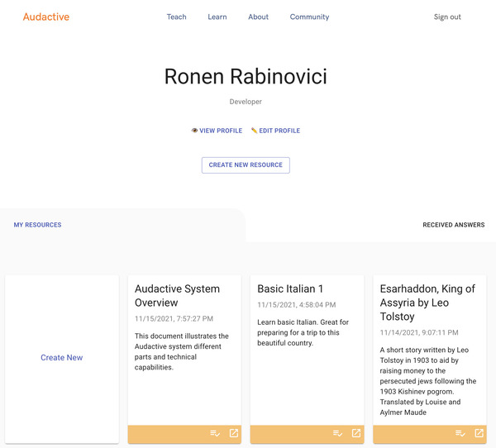Image resolution: width=496 pixels, height=448 pixels.
Task: Click the 11/15/2021, 7:57:27 PM timestamp
Action: (174, 318)
